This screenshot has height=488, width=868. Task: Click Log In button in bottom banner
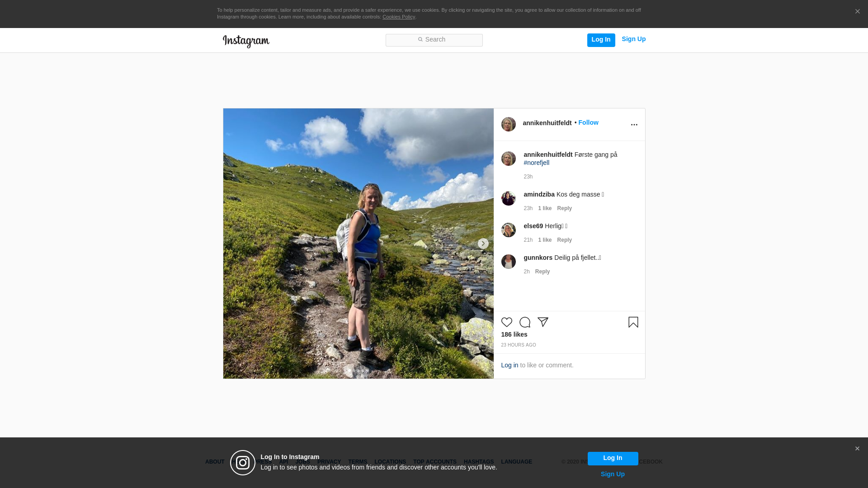(x=613, y=458)
